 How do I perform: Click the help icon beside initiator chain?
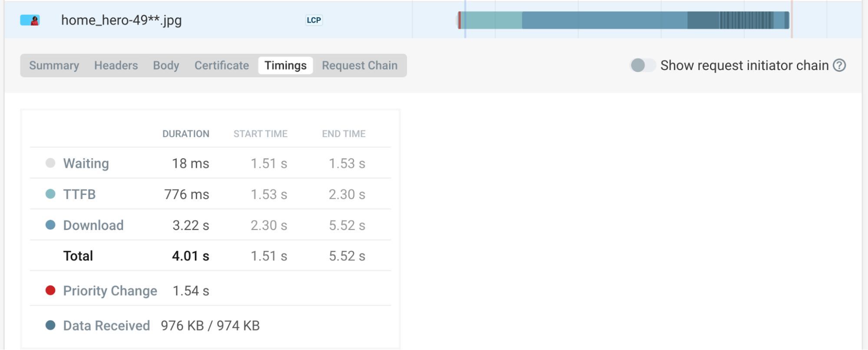pos(839,65)
